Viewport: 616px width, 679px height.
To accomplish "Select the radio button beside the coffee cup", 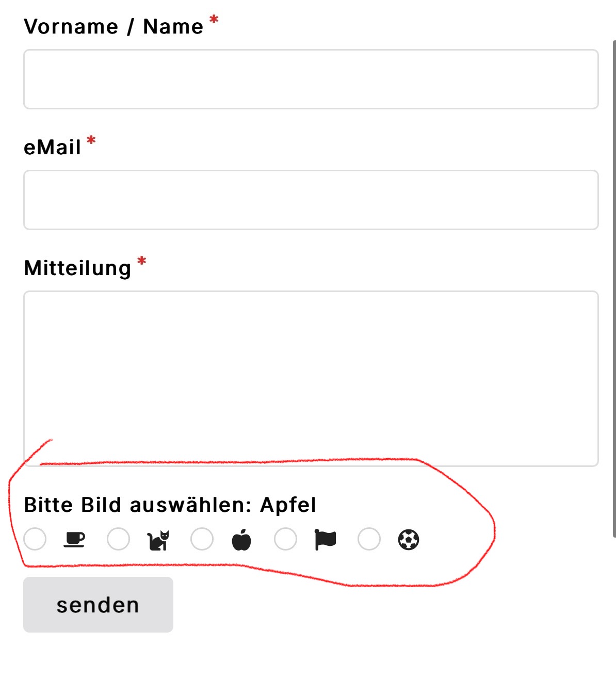I will 35,539.
